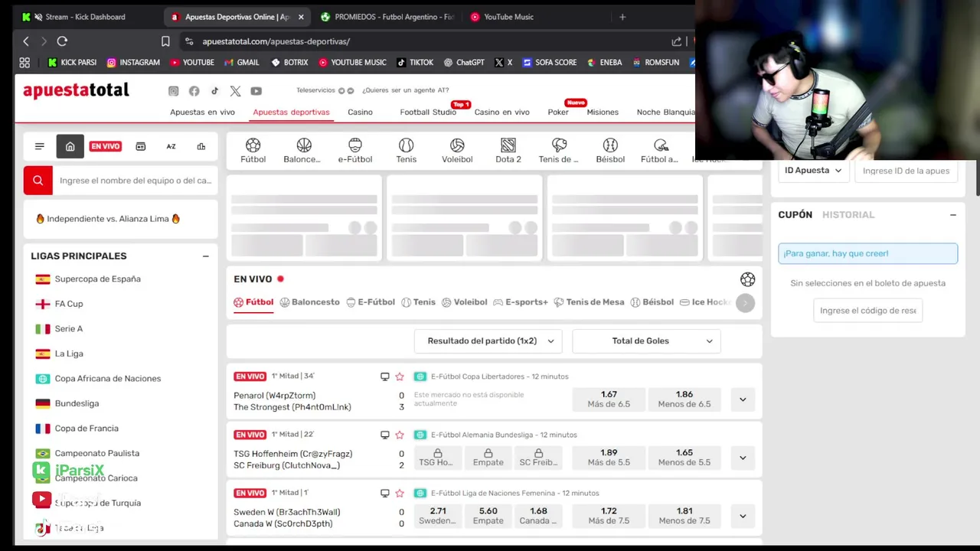Bet 5.60 on Empate in Sweden match

[488, 516]
